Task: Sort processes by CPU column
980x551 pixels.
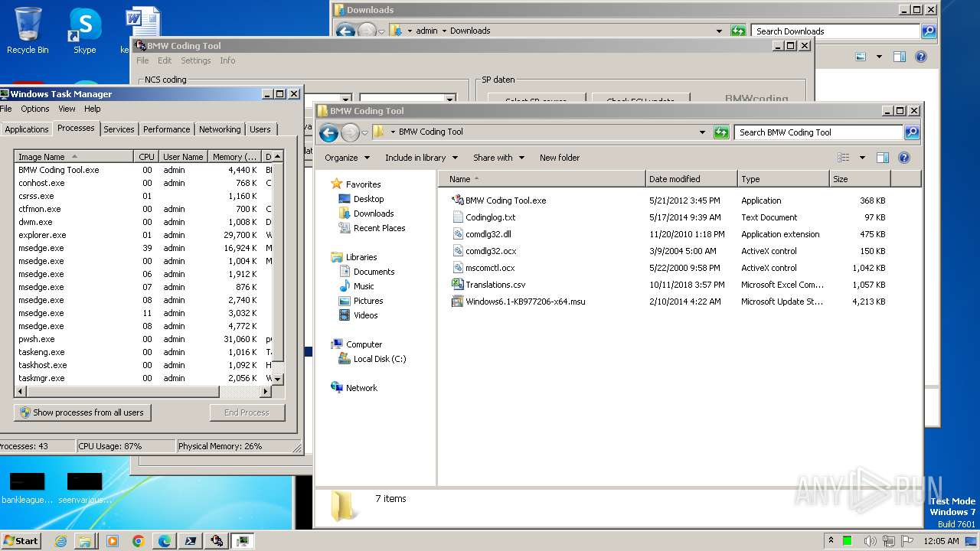Action: pos(146,157)
